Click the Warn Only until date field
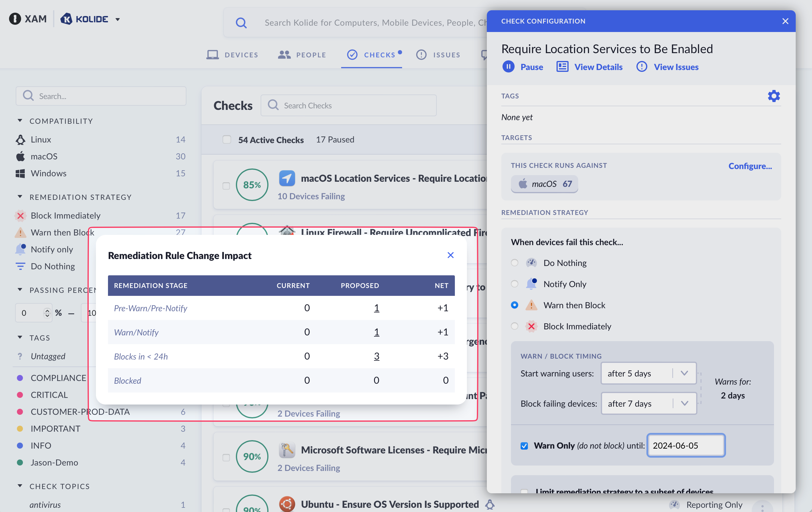The width and height of the screenshot is (812, 512). 686,446
